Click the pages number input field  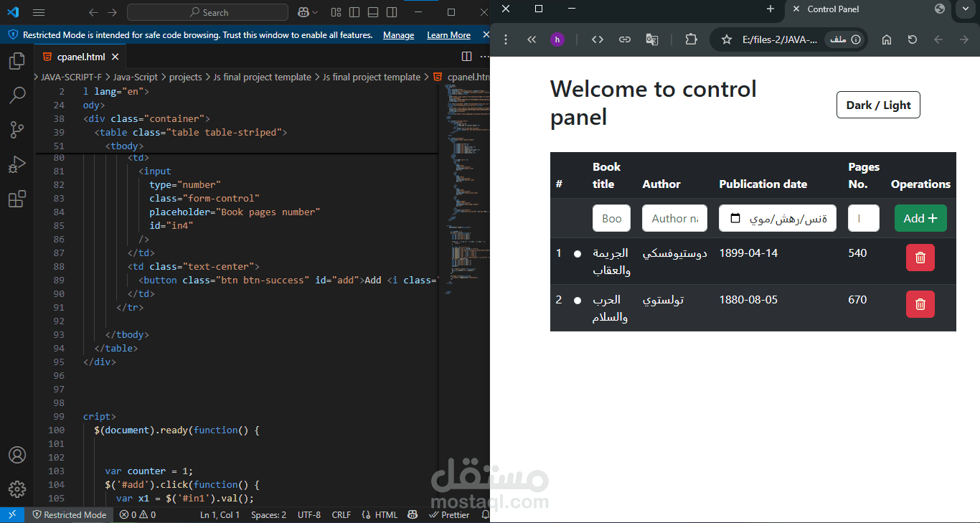point(863,218)
